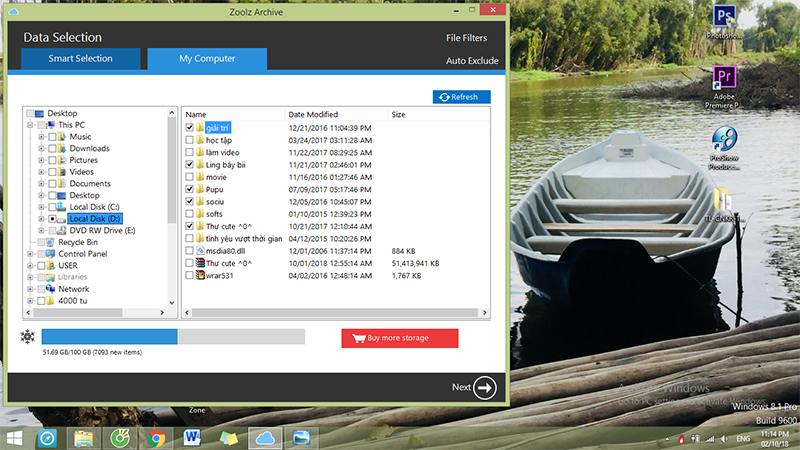Image resolution: width=800 pixels, height=450 pixels.
Task: Sort files by Date Modified column header
Action: coord(313,115)
